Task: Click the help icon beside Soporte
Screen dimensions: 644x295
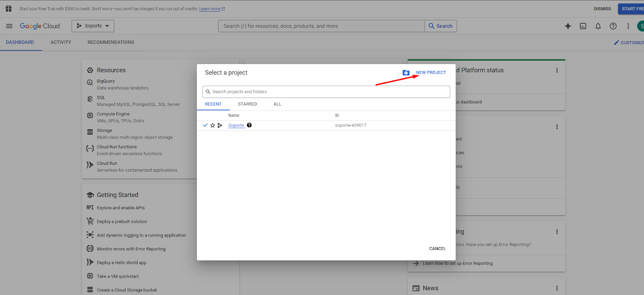Action: pos(249,125)
